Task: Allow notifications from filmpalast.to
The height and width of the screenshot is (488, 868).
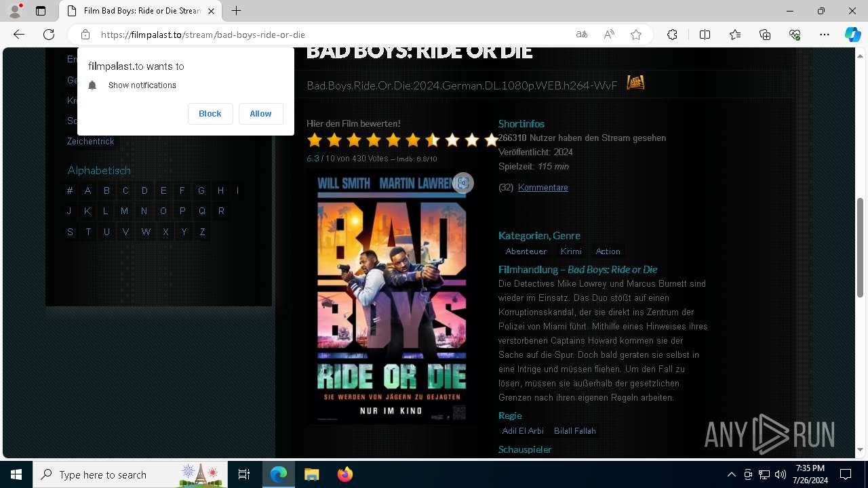Action: pos(260,114)
